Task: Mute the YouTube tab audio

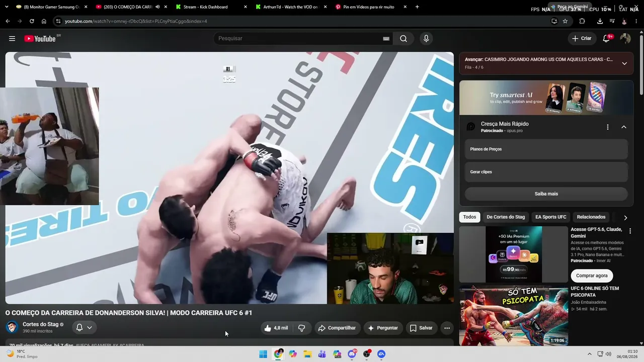Action: tap(157, 7)
